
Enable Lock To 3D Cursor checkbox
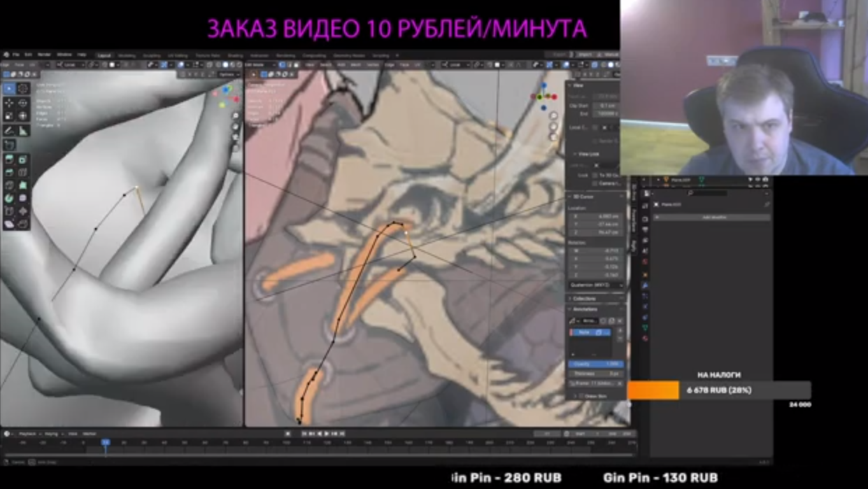pos(595,175)
